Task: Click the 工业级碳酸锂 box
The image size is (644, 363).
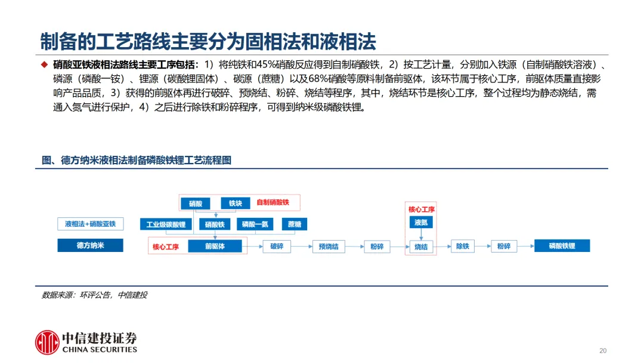Action: click(166, 224)
